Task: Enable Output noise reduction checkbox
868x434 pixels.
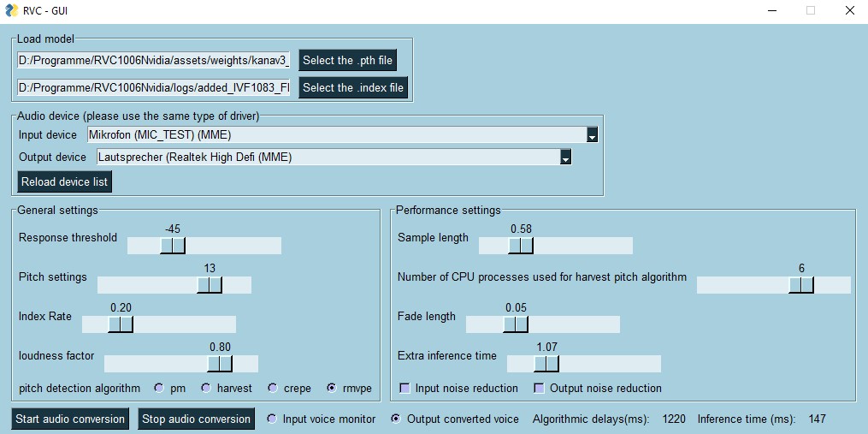Action: click(x=540, y=389)
